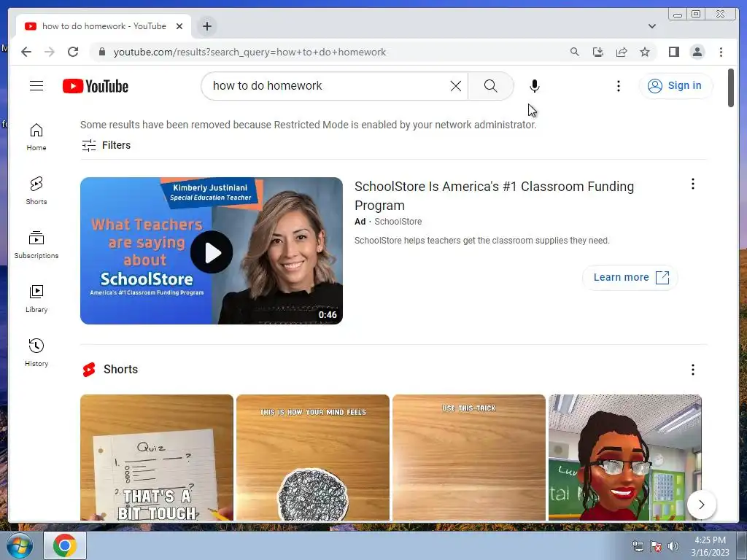The width and height of the screenshot is (747, 560).
Task: Click Learn more for SchoolStore
Action: coord(630,278)
